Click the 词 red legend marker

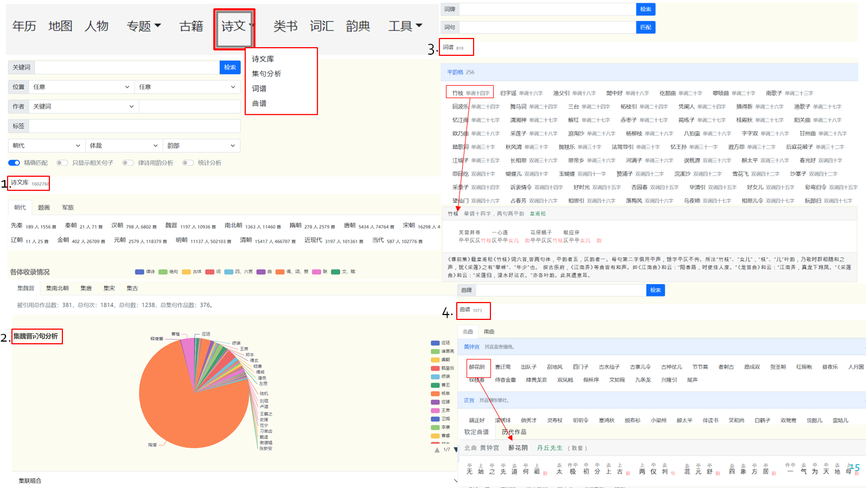(x=209, y=272)
